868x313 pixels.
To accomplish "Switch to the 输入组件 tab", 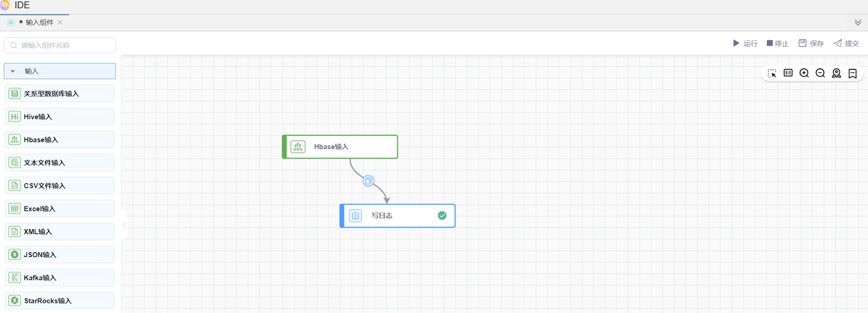I will click(x=40, y=23).
